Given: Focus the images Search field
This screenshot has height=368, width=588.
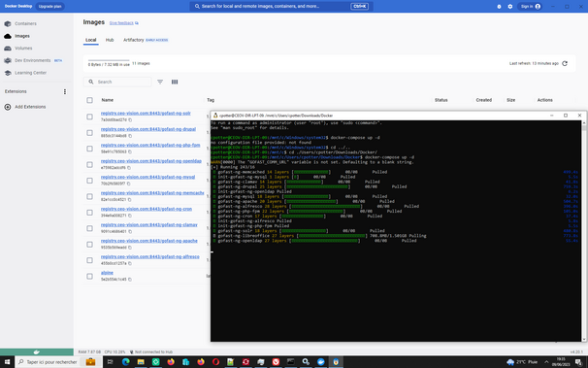Looking at the screenshot, I should pos(117,82).
